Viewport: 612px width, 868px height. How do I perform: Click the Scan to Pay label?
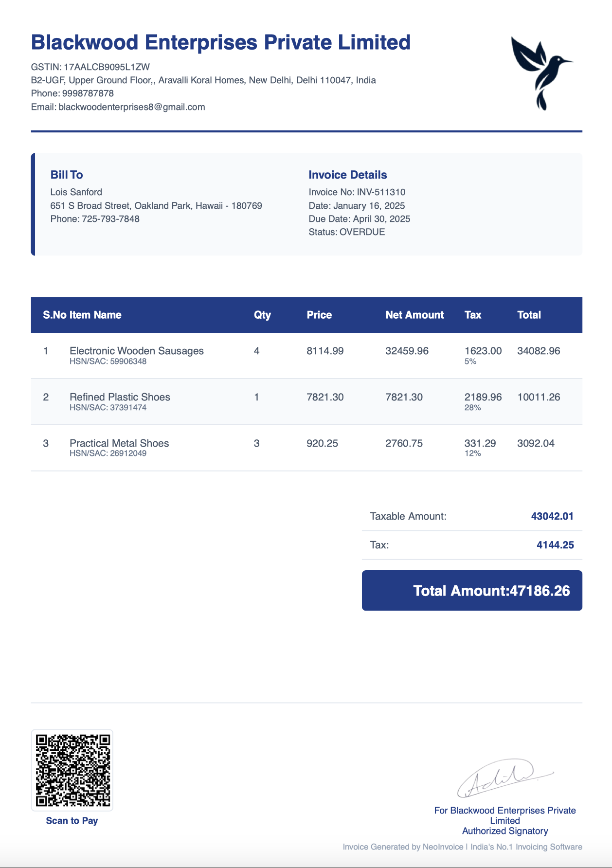[72, 821]
